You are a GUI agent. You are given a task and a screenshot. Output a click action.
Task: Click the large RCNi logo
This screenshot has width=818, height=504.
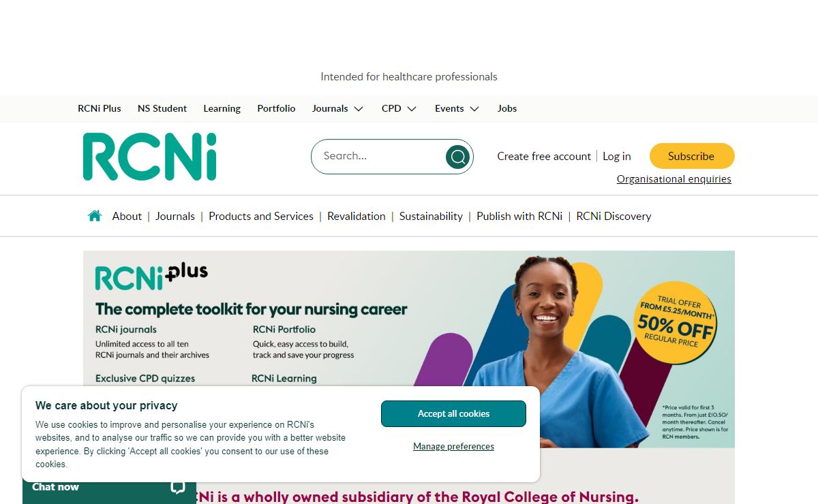coord(150,157)
